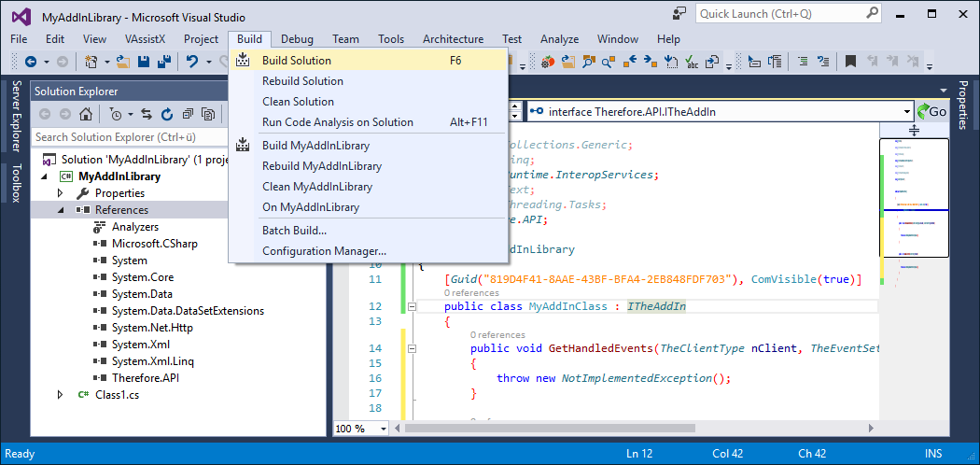Open Visual Assist tomato options icon
This screenshot has width=980, height=465.
(x=548, y=62)
